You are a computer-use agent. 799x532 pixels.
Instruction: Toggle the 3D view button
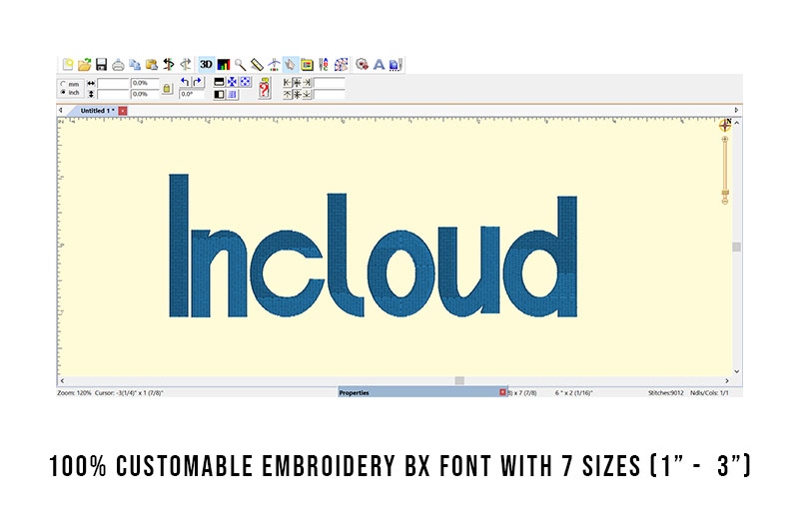coord(206,64)
